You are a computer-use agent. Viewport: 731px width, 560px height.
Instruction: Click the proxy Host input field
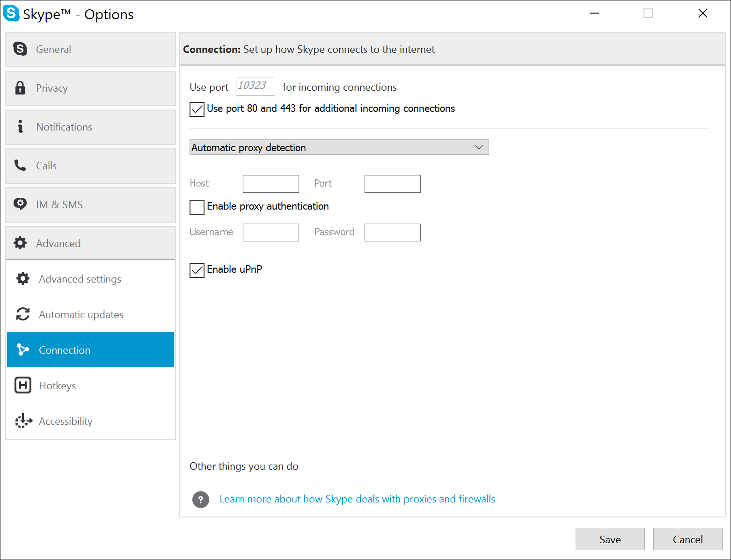pyautogui.click(x=270, y=184)
